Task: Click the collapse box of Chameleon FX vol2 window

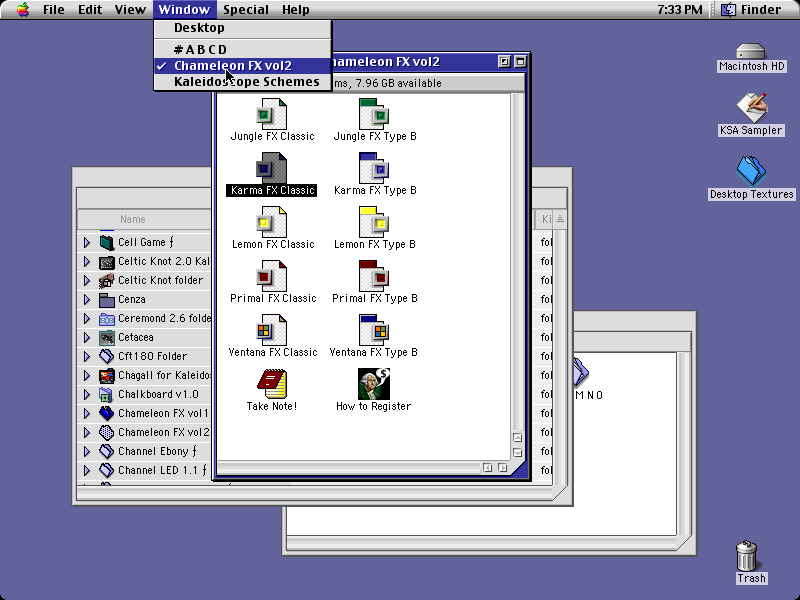Action: point(520,62)
